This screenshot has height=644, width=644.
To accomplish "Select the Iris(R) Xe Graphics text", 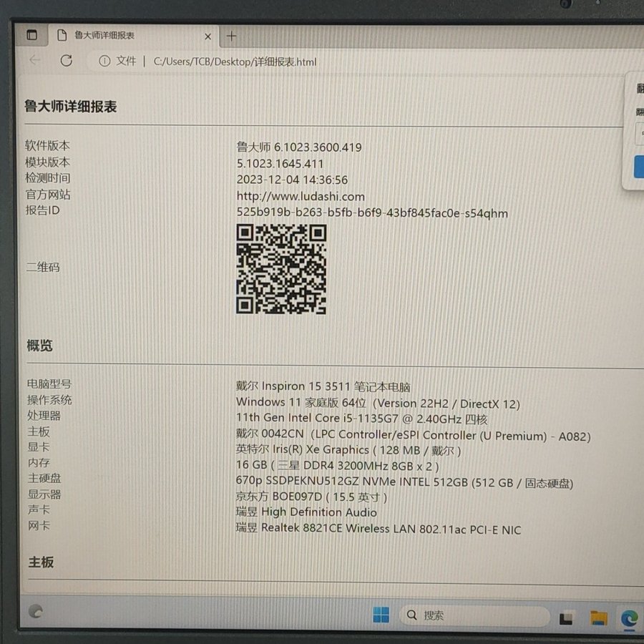I will [x=348, y=450].
